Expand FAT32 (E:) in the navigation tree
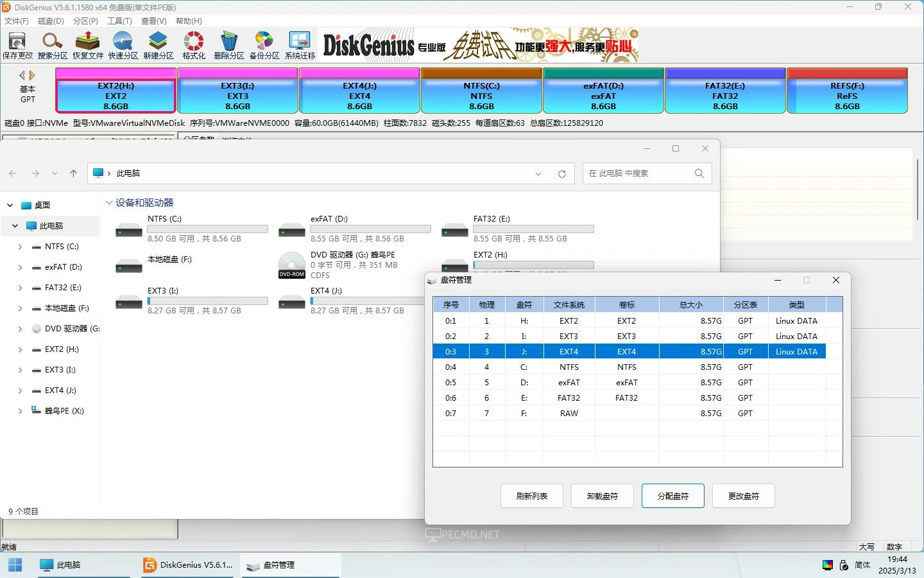This screenshot has height=578, width=924. tap(20, 288)
